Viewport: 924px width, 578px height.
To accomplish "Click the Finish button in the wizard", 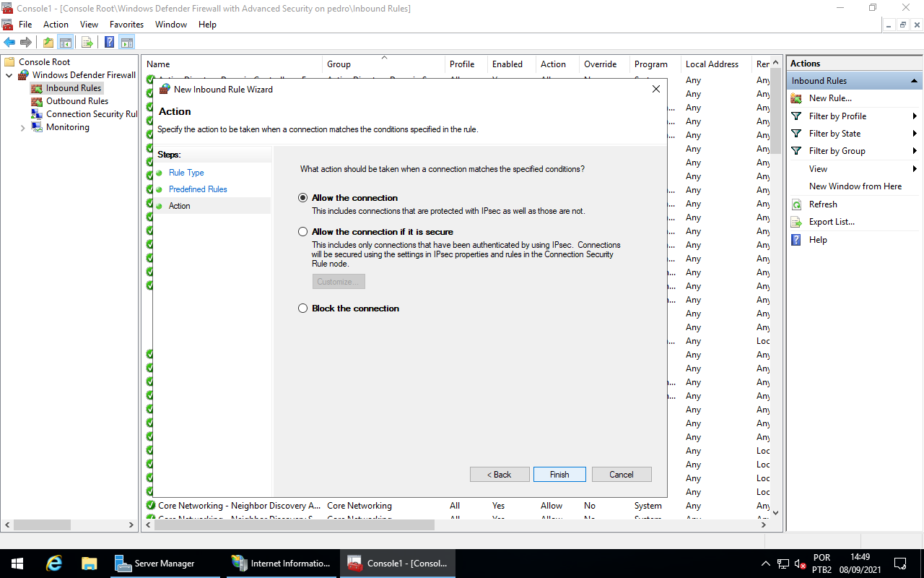I will (559, 475).
